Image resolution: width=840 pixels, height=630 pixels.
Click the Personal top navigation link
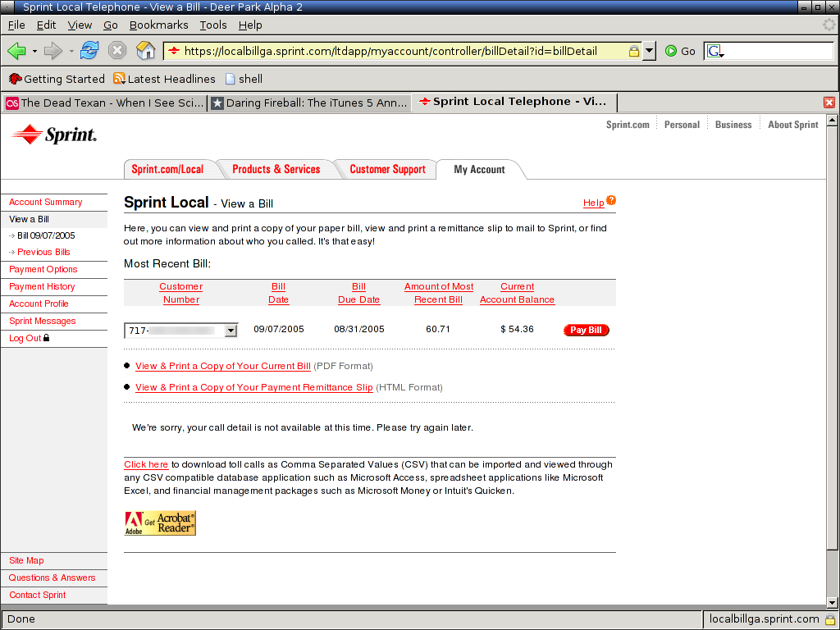(x=682, y=125)
